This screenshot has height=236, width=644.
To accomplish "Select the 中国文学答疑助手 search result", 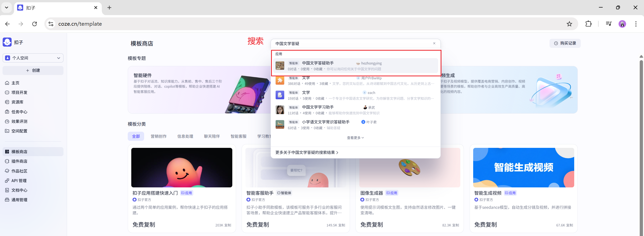I will [x=356, y=66].
